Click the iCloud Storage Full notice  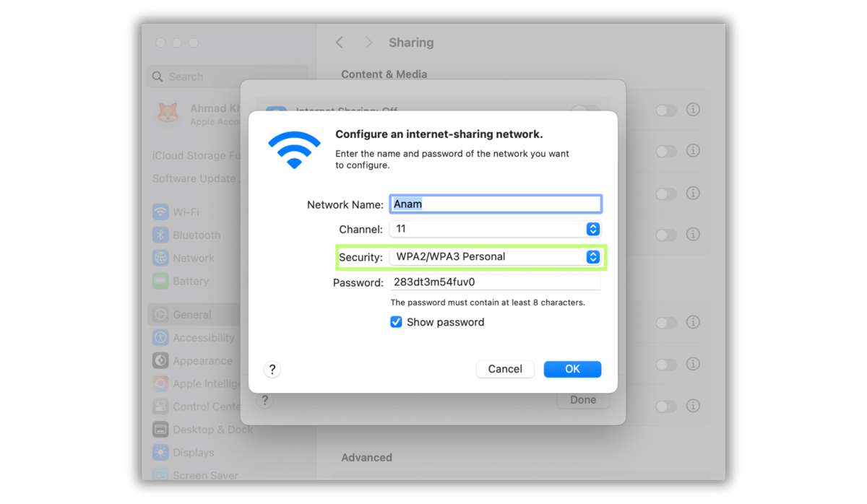coord(196,155)
